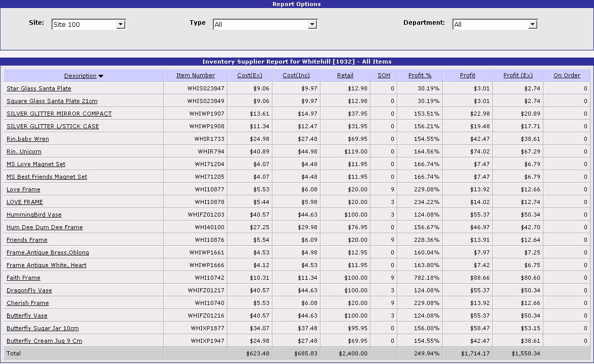Sort by Profit (Ex) column header
594x364 pixels.
[x=518, y=75]
